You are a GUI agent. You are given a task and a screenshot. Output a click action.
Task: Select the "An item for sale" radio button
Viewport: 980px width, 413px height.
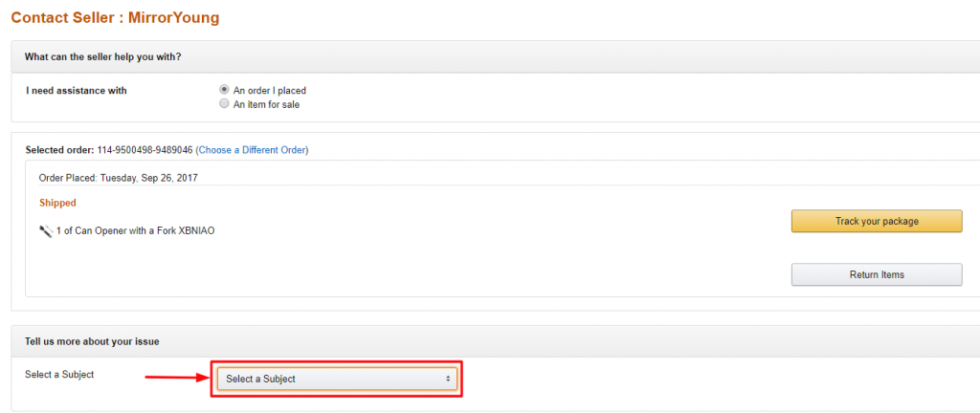tap(224, 103)
